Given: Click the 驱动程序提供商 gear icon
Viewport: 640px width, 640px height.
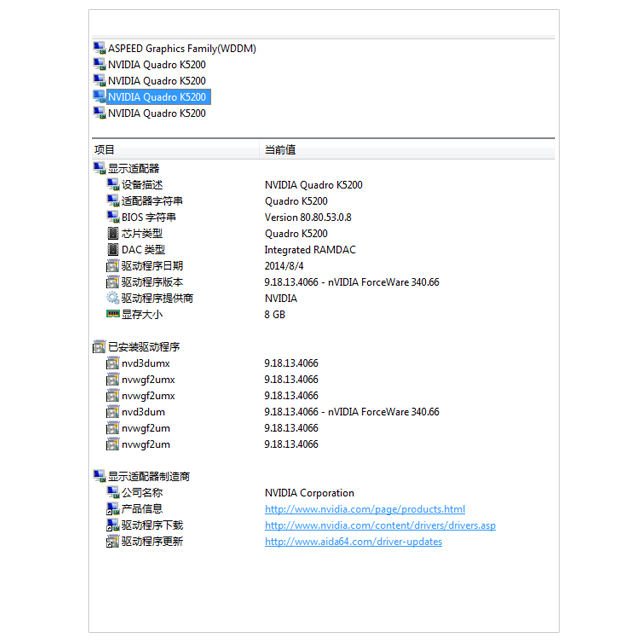Looking at the screenshot, I should (x=113, y=298).
